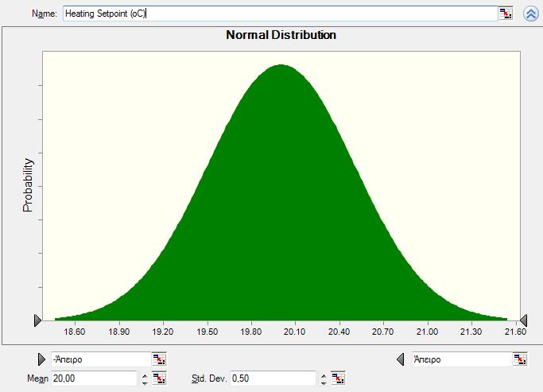Click cell reference icon next to Mean field
Viewport: 543px width, 392px height.
tap(159, 378)
